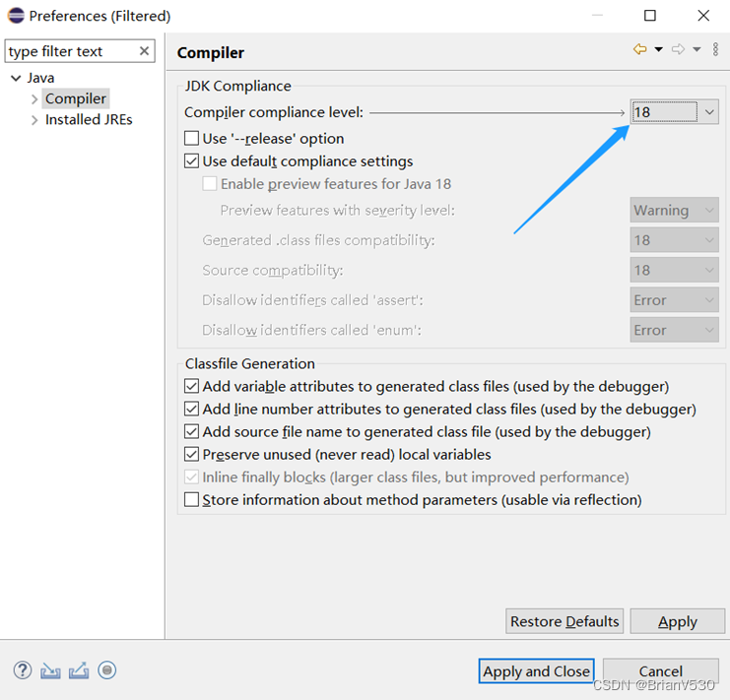The height and width of the screenshot is (700, 730).
Task: Click the Restore Defaults button
Action: [564, 621]
